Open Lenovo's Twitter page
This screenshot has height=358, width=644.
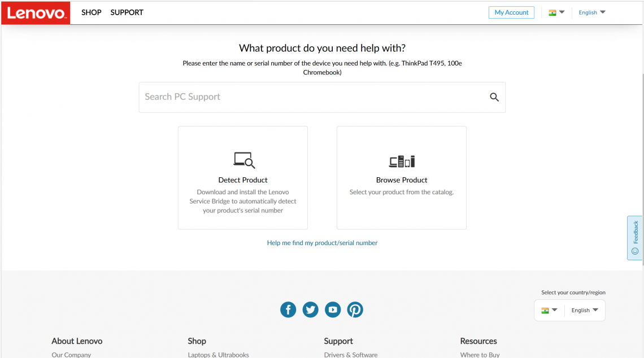(310, 309)
